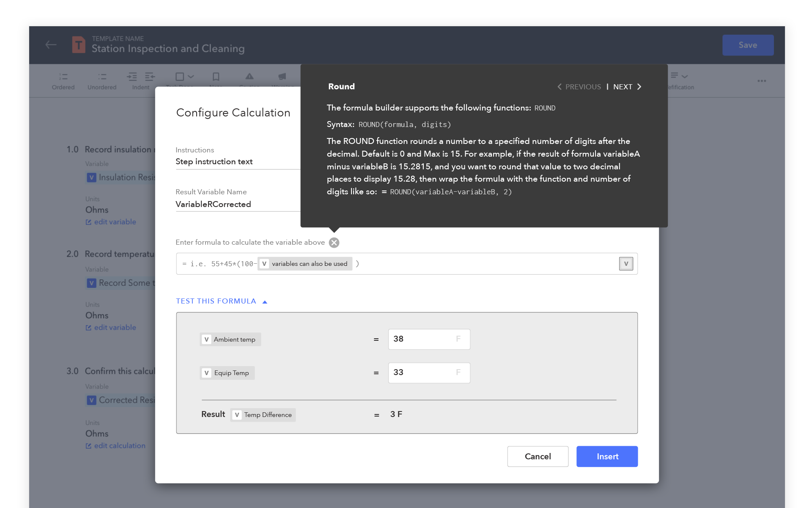Click the Unordered list toolbar icon
This screenshot has width=812, height=508.
[102, 77]
